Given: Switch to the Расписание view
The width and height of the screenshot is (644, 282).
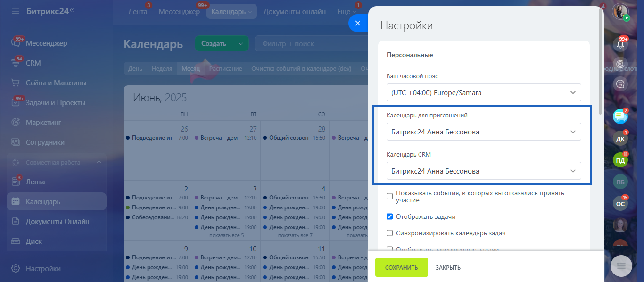Looking at the screenshot, I should (x=226, y=68).
